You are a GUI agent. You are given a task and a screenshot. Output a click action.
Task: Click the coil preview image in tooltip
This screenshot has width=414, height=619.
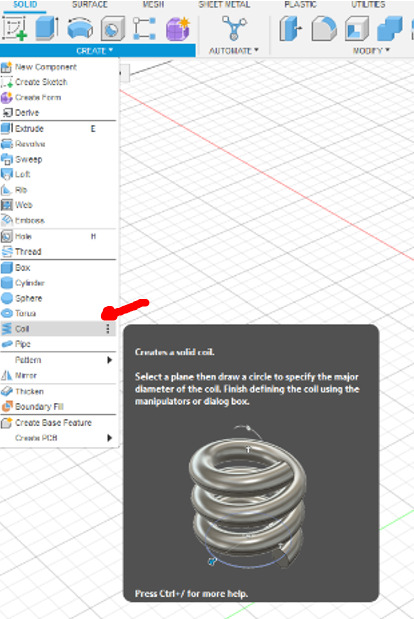(247, 497)
